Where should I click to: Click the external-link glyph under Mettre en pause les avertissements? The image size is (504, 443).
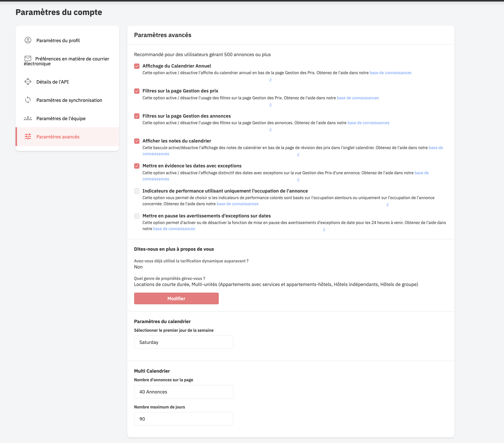click(324, 230)
